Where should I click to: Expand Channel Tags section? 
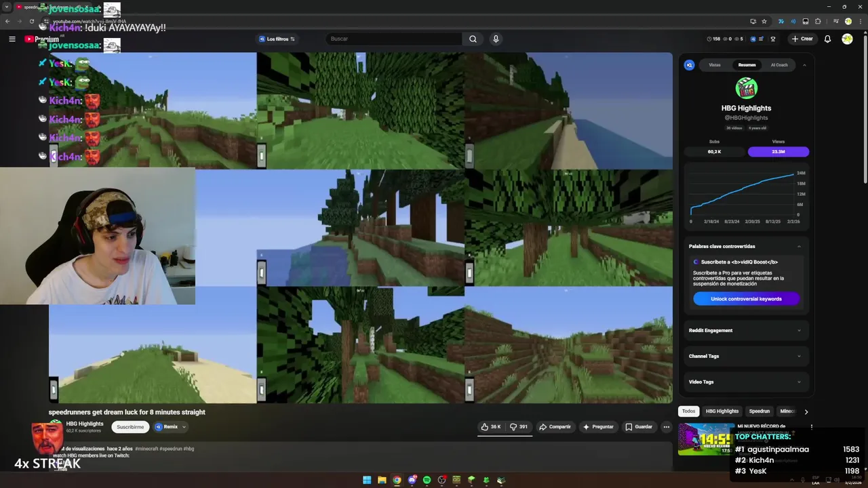click(746, 356)
